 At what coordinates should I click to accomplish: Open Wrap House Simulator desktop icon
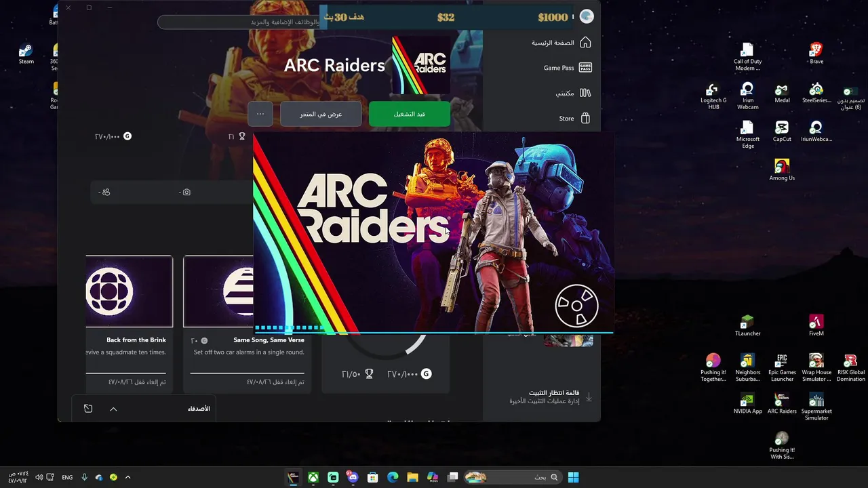pos(816,368)
